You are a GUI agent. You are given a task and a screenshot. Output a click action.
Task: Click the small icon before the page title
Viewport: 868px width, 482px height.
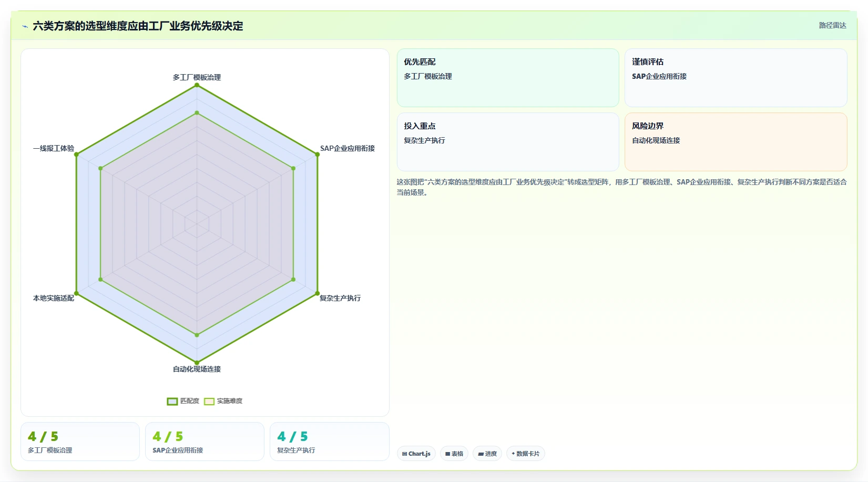25,26
